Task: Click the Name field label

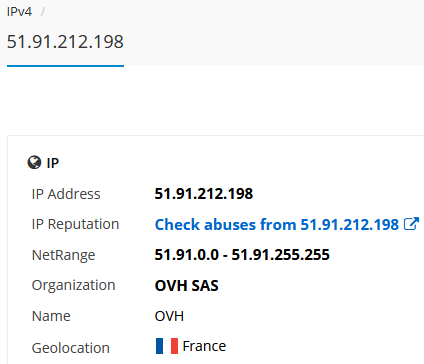Action: point(51,316)
